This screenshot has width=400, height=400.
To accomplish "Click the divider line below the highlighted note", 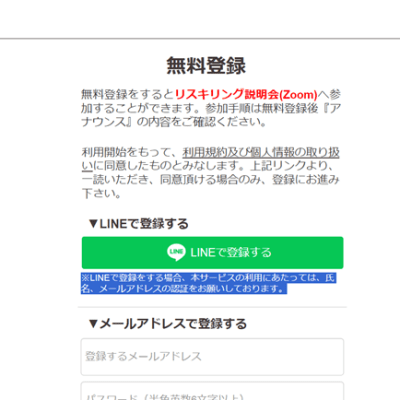I will click(x=212, y=307).
